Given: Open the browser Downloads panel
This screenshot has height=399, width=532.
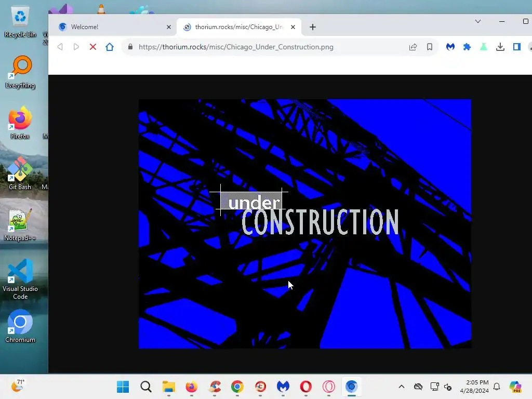Looking at the screenshot, I should point(500,47).
